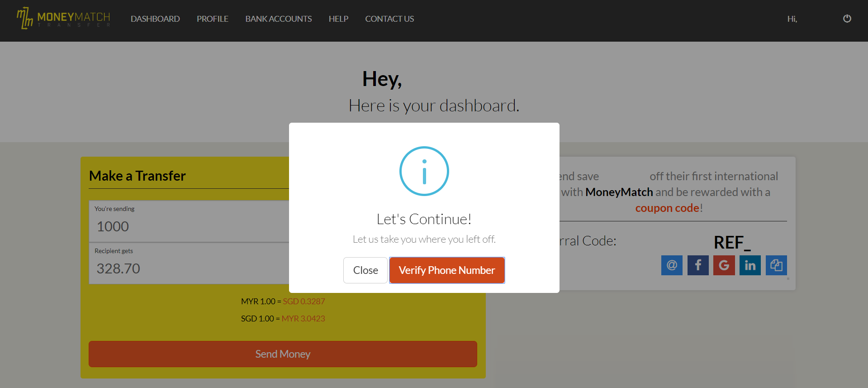Screen dimensions: 868x388
Task: Dismiss the dialog with the Close button
Action: click(365, 270)
